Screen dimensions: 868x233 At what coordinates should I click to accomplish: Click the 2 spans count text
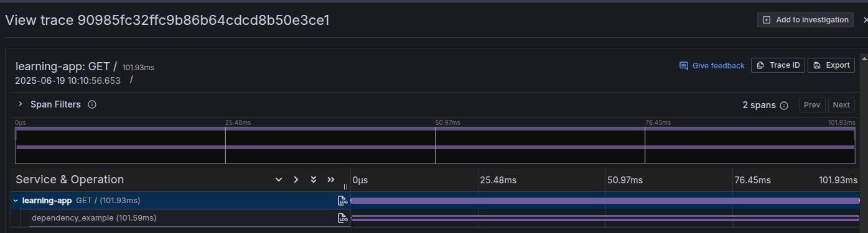(759, 105)
